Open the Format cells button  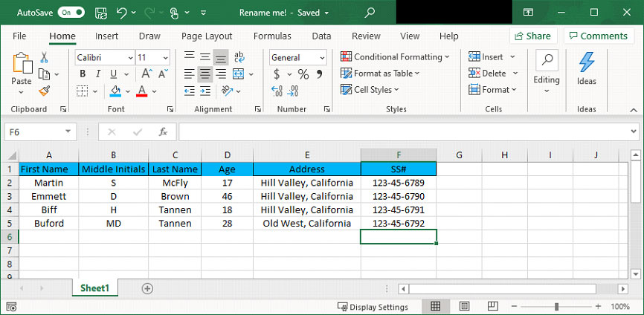(492, 90)
